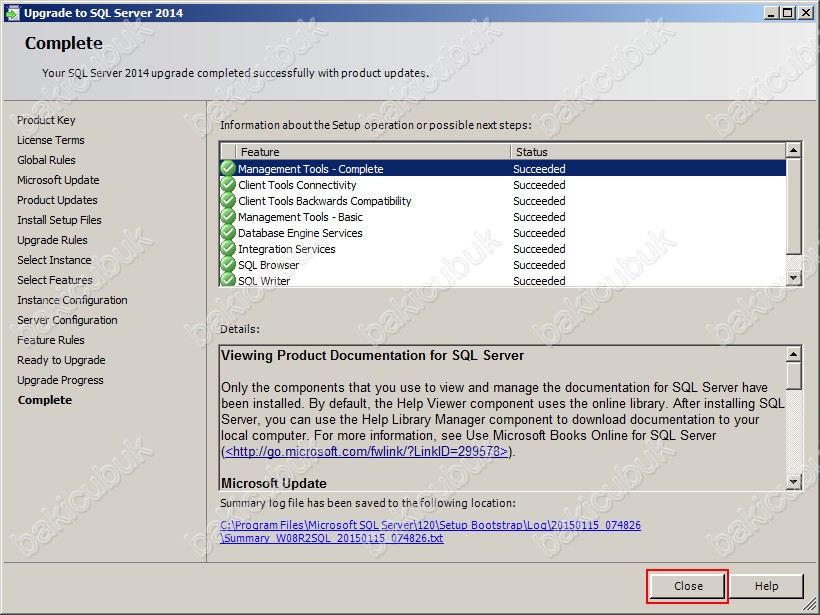Click the Install Setup Files step
The height and width of the screenshot is (615, 820).
(x=59, y=220)
